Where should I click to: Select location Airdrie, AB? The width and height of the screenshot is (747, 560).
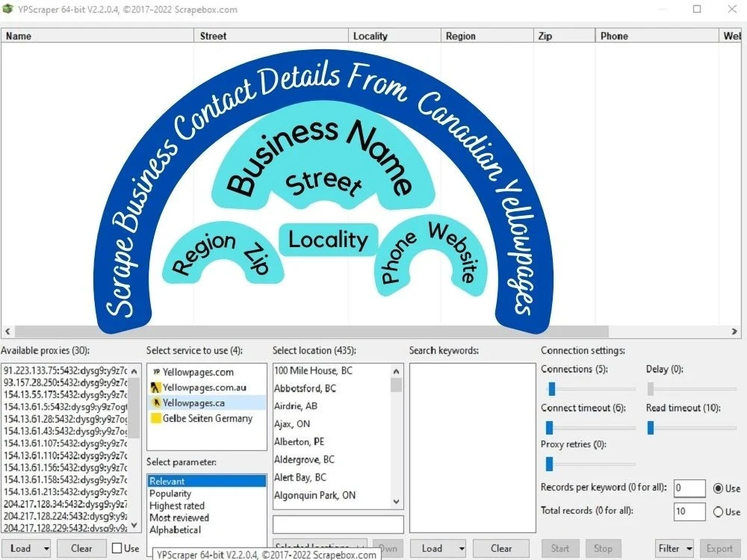point(332,406)
